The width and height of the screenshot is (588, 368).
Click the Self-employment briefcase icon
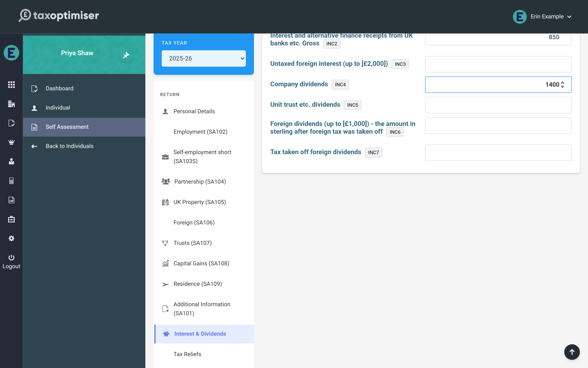[x=165, y=157]
